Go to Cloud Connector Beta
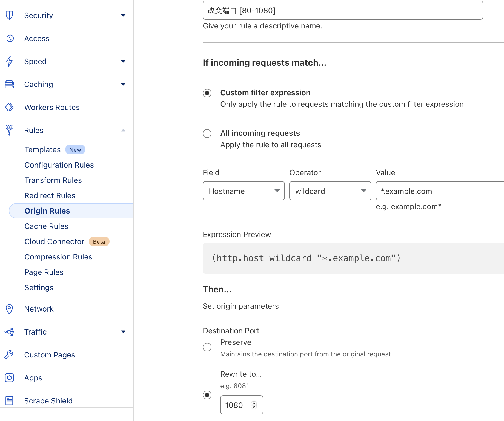The image size is (504, 421). tap(54, 241)
